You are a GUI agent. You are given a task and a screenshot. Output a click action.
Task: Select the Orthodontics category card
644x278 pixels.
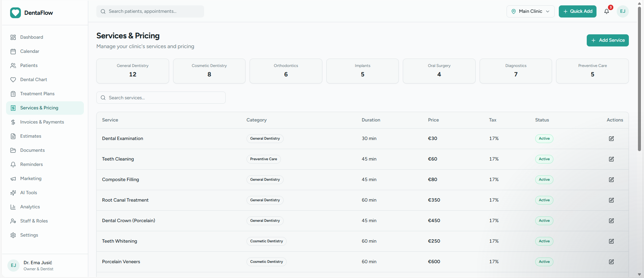(x=286, y=71)
